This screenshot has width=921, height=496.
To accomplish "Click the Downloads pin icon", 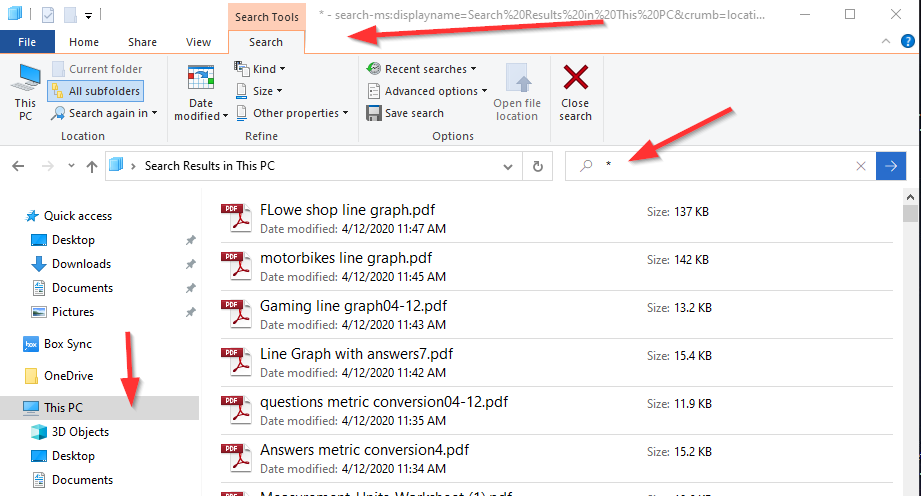I will click(x=190, y=264).
